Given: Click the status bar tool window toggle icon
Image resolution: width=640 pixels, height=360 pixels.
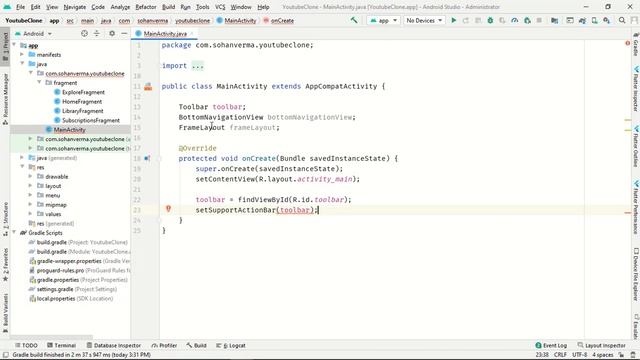Looking at the screenshot, I should [5, 355].
